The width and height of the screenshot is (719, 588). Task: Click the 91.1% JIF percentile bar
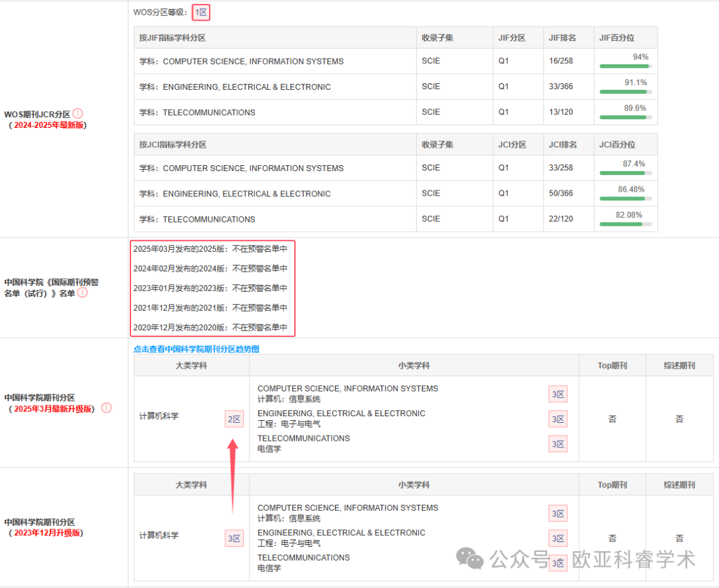pyautogui.click(x=625, y=92)
